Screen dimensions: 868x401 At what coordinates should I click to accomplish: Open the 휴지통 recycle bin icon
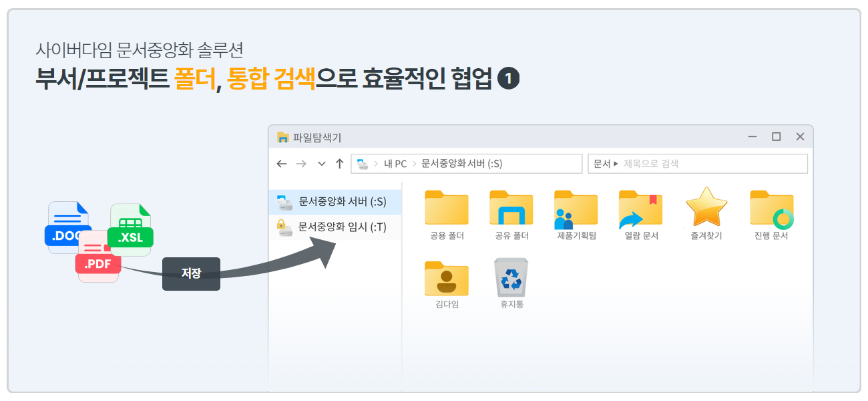tap(511, 277)
